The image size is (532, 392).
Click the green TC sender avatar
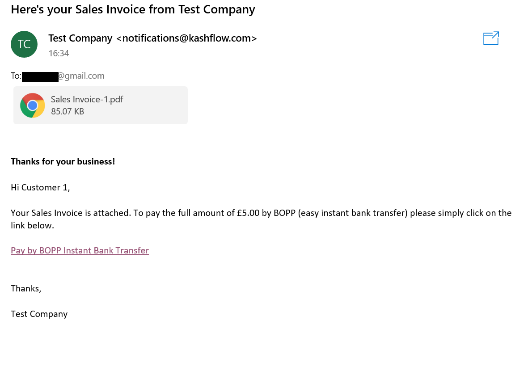coord(24,44)
